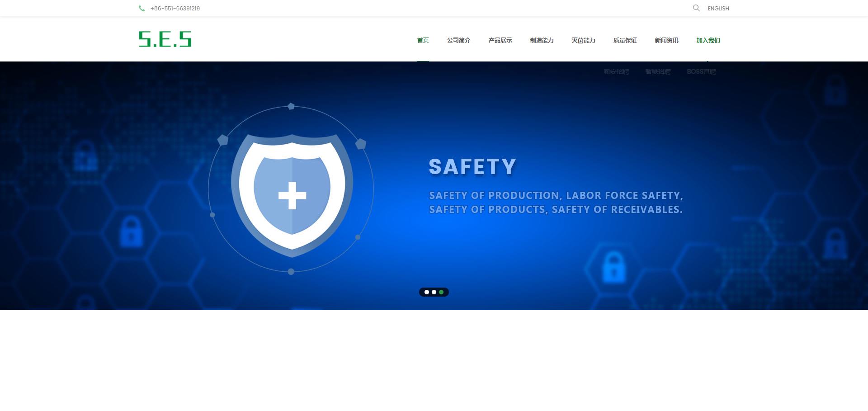
Task: Click the green phone icon
Action: pos(142,8)
